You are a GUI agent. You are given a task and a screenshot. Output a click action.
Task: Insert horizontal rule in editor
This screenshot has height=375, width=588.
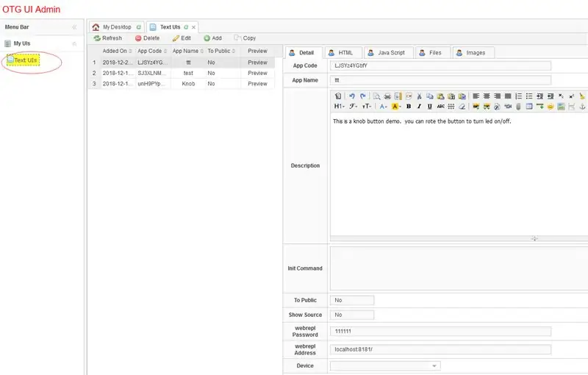pyautogui.click(x=540, y=107)
